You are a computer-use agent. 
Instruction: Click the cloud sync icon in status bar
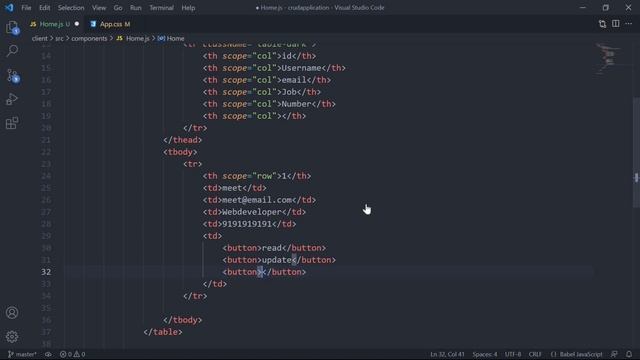[x=48, y=354]
